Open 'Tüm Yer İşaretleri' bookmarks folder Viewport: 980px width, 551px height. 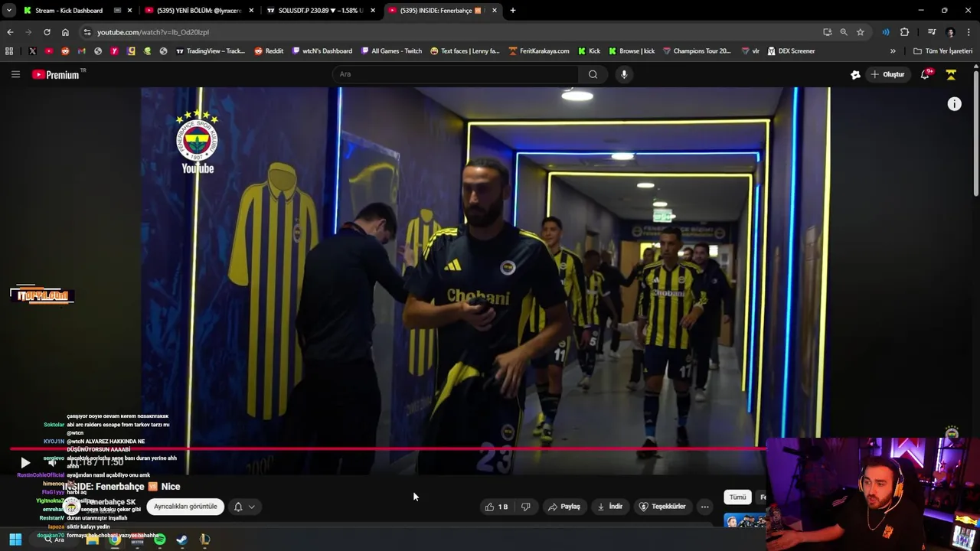(943, 51)
